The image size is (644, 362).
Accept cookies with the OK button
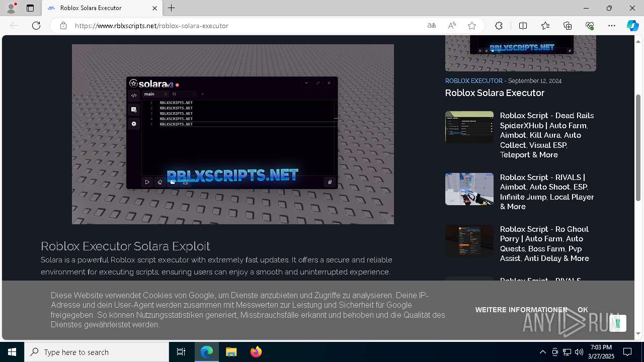pyautogui.click(x=583, y=310)
